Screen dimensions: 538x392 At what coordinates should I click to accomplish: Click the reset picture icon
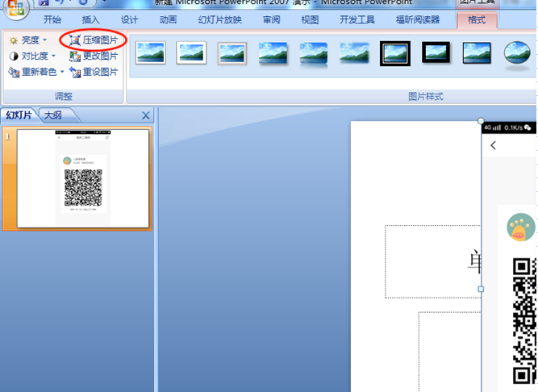[75, 72]
